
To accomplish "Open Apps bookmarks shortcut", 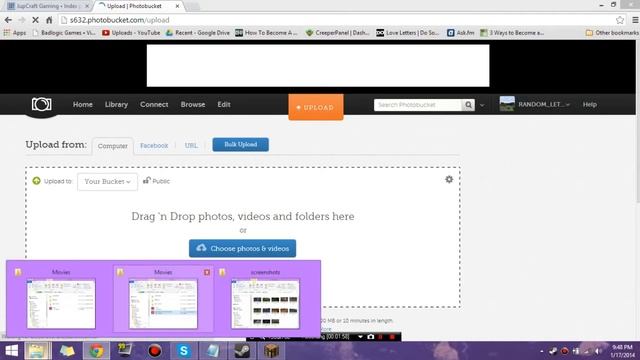I will pyautogui.click(x=15, y=33).
